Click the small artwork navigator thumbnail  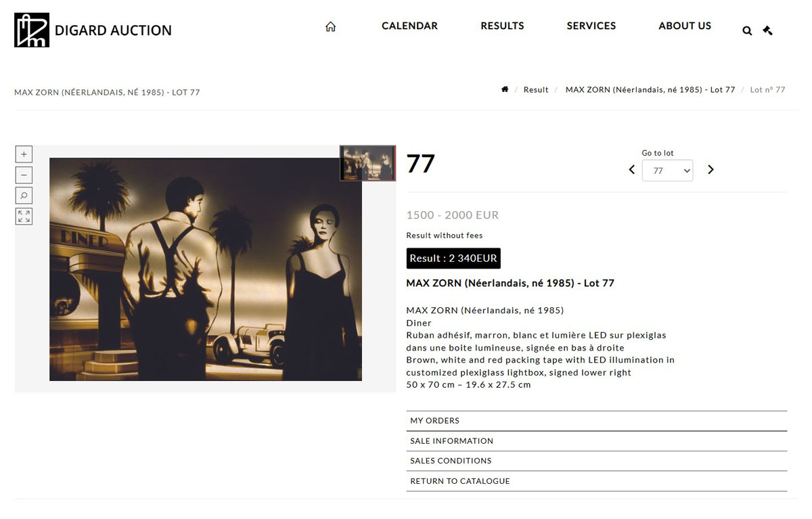tap(367, 163)
